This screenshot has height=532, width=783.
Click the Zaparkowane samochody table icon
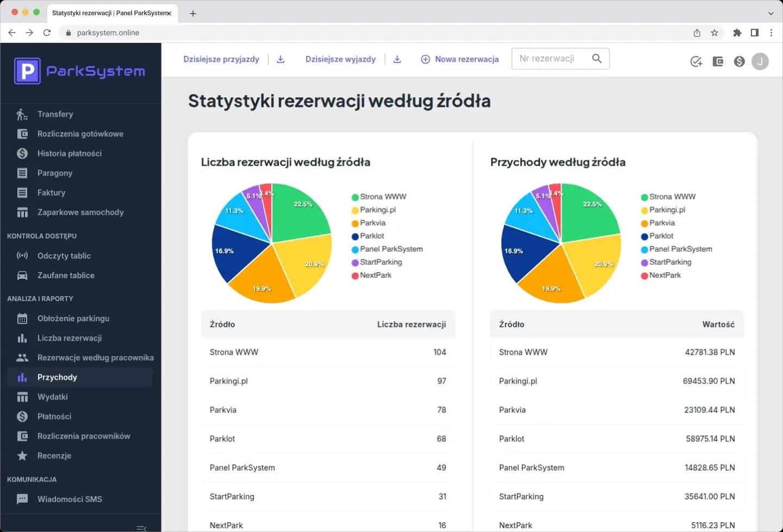22,212
